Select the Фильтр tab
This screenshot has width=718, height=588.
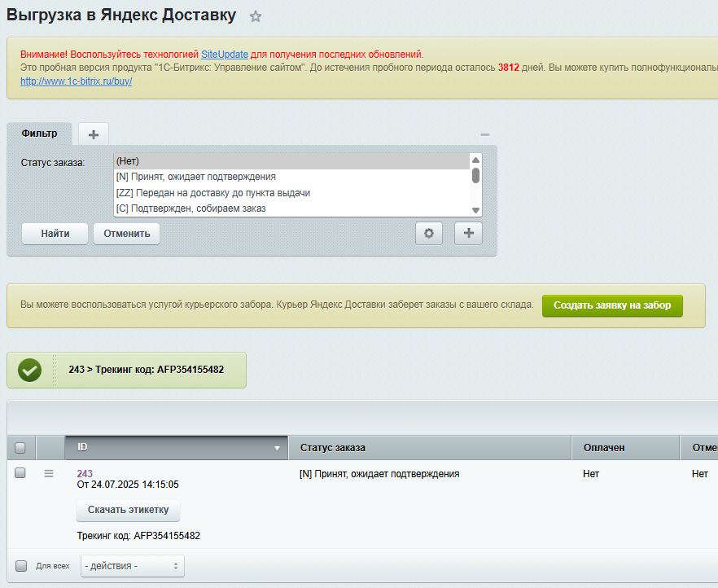(39, 134)
